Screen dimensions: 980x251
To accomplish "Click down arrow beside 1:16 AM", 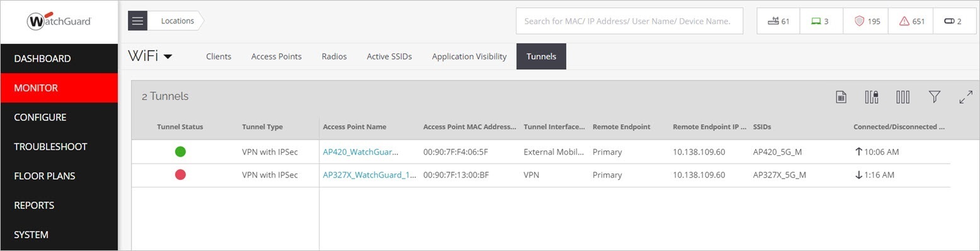I will [858, 175].
